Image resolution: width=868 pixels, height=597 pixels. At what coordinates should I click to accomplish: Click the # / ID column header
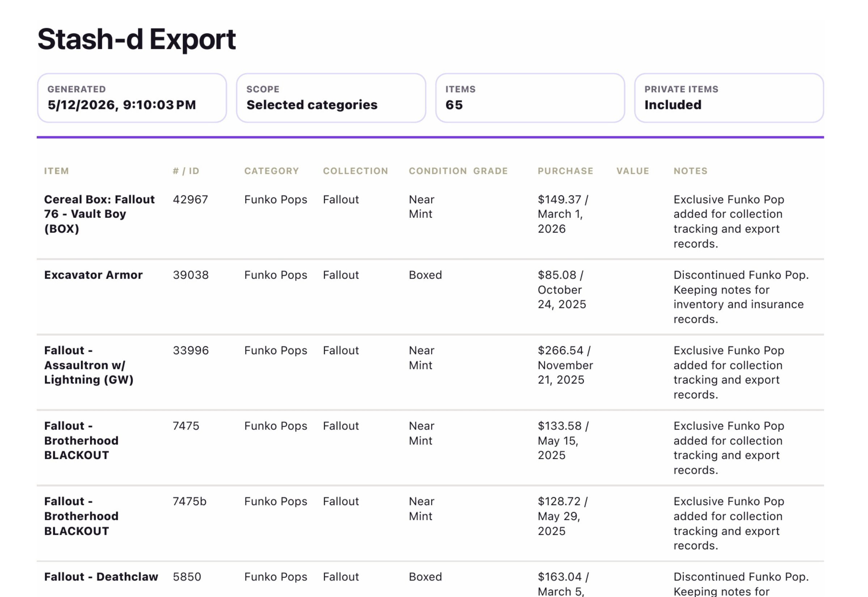pyautogui.click(x=186, y=171)
